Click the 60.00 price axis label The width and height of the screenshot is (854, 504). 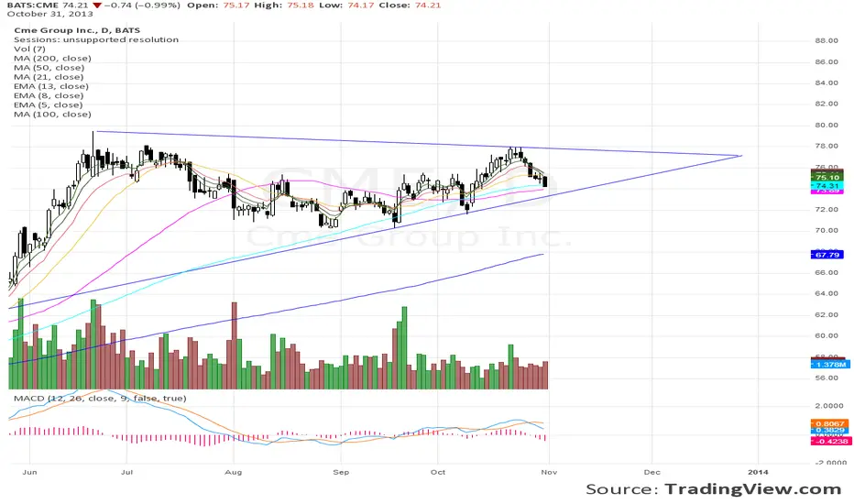827,335
